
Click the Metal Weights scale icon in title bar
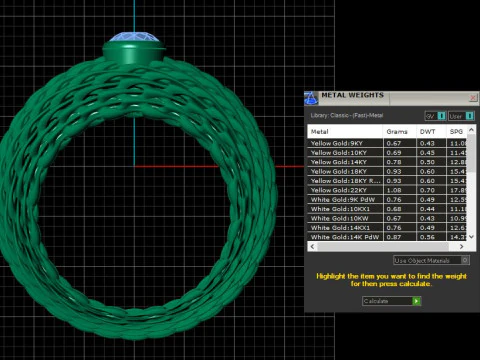pos(311,98)
